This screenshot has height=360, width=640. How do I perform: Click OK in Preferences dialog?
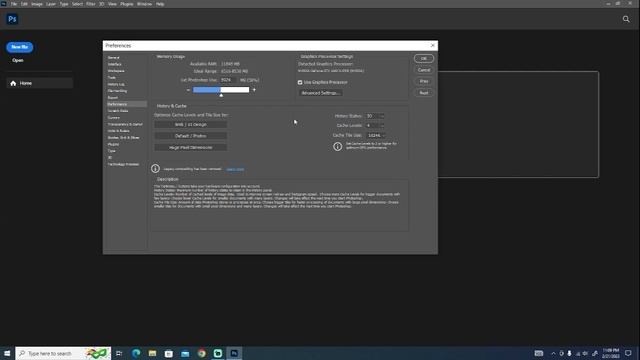424,58
